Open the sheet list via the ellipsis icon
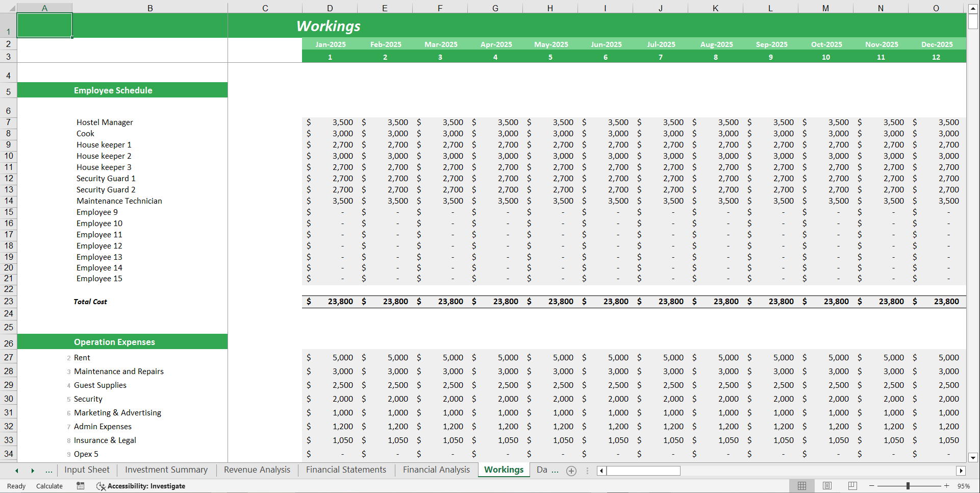Screen dimensions: 980x493 click(x=49, y=471)
